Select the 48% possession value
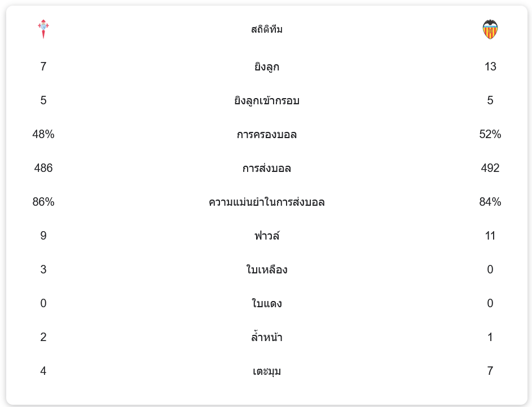 (43, 134)
